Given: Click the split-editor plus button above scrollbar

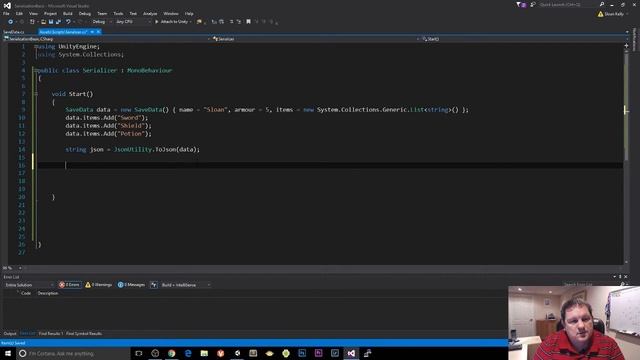Looking at the screenshot, I should [x=626, y=46].
